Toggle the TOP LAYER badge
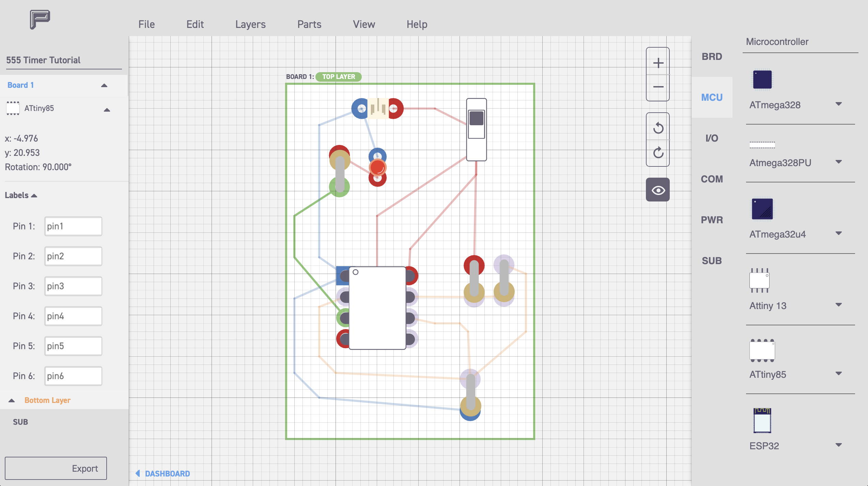 pos(338,77)
